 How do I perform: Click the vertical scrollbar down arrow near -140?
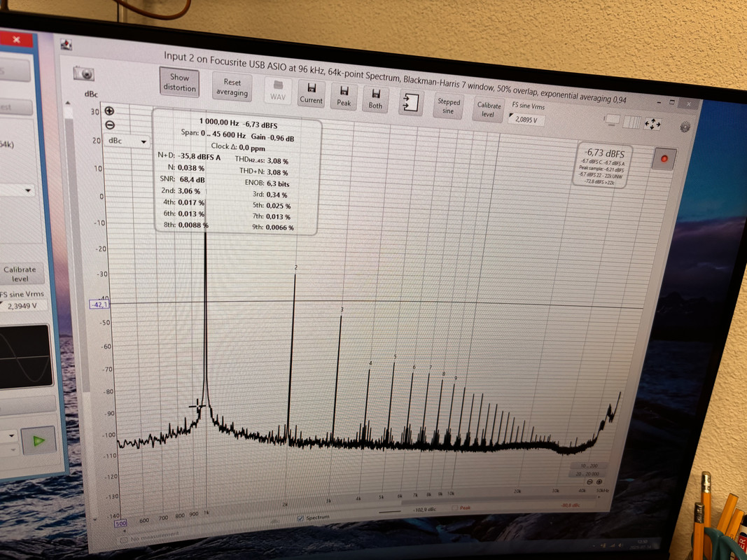(95, 519)
